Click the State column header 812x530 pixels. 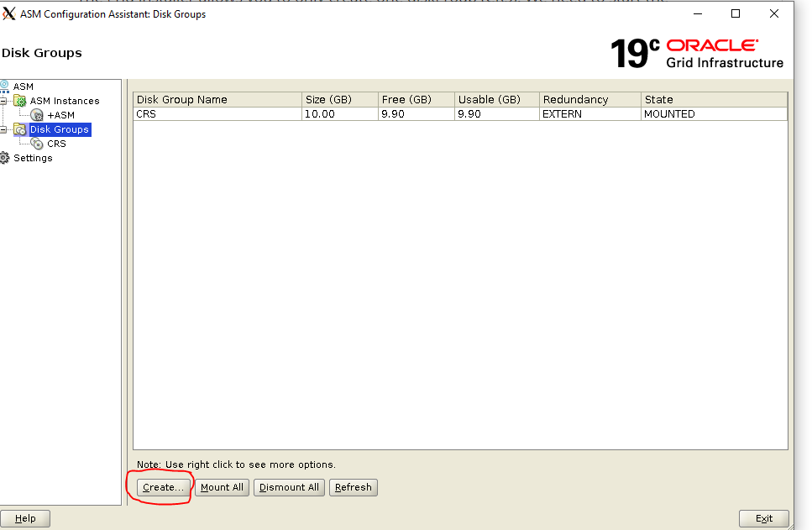click(x=714, y=99)
